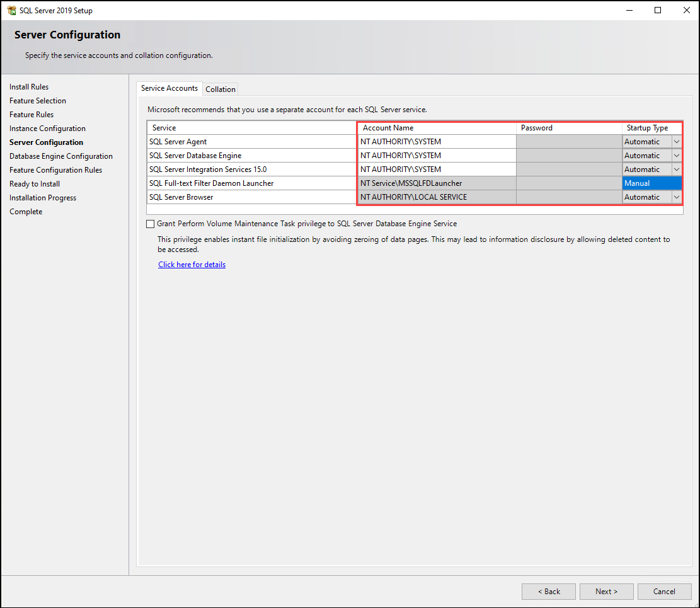This screenshot has width=700, height=608.
Task: Click the Service column header
Action: [252, 128]
